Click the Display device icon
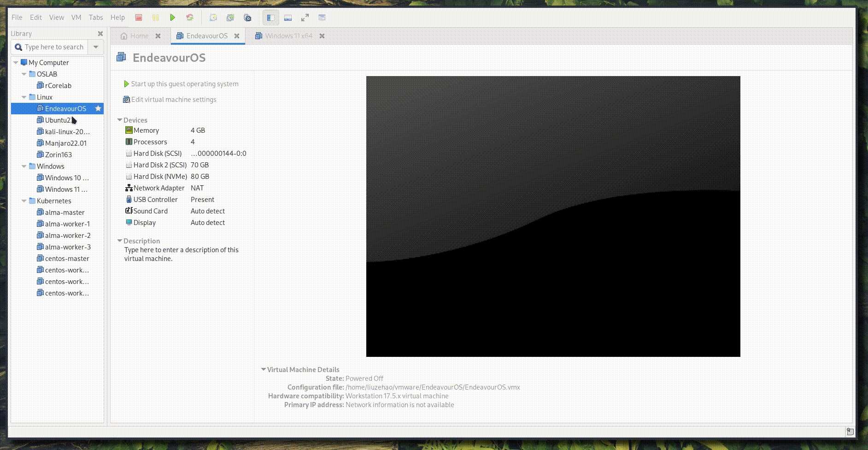 [x=129, y=223]
